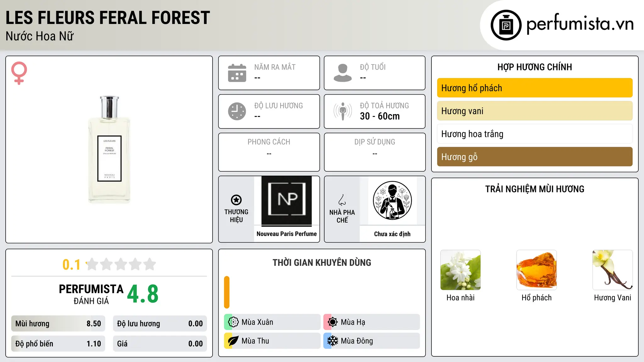Click the Hổ phách note caption
This screenshot has height=362, width=644.
coord(536,298)
